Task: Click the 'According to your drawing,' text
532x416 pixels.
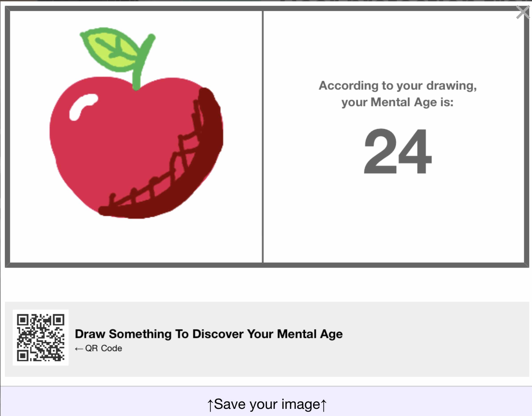Action: [398, 86]
